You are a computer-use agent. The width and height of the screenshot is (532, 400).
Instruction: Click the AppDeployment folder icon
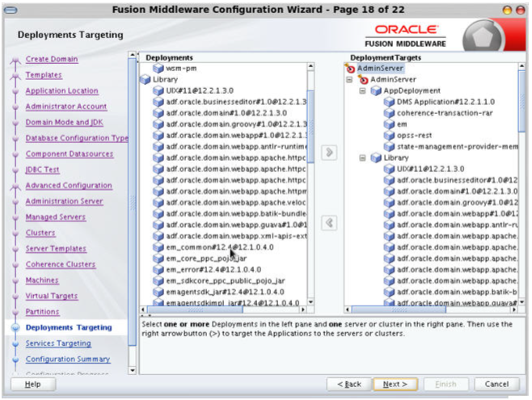click(x=376, y=91)
